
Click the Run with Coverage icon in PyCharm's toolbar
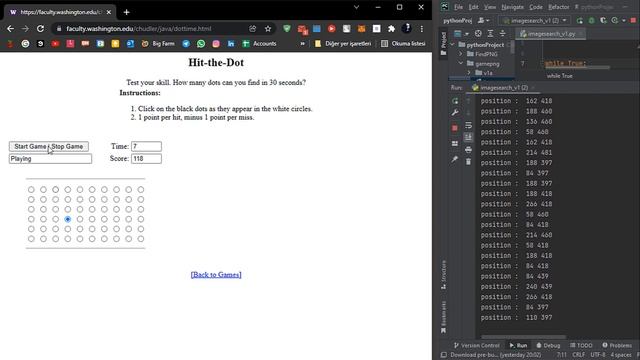click(x=603, y=20)
